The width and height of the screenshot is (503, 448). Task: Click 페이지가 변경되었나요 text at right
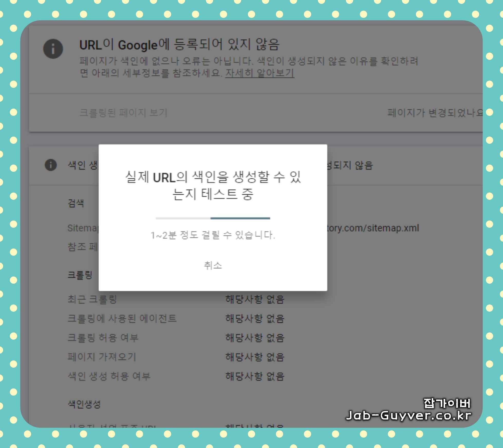(435, 112)
